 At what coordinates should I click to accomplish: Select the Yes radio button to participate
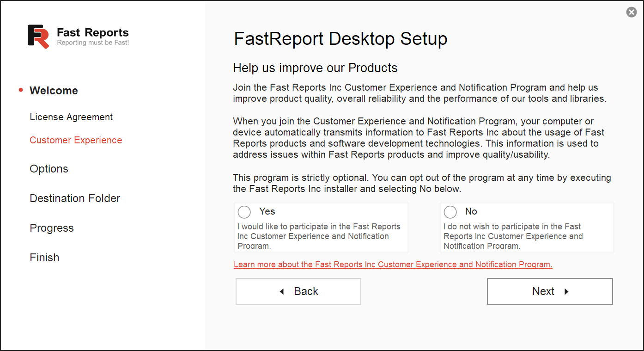click(x=244, y=212)
